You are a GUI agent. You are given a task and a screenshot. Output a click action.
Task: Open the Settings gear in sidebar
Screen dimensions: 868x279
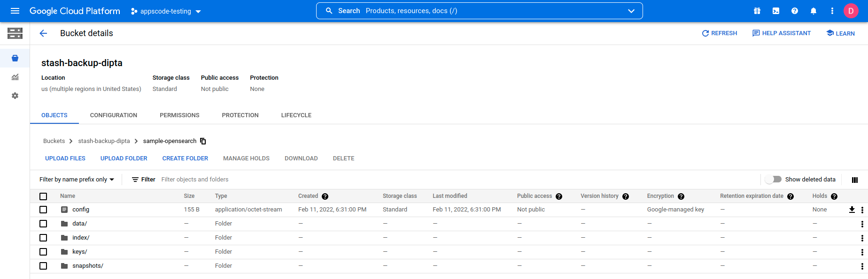(x=15, y=96)
